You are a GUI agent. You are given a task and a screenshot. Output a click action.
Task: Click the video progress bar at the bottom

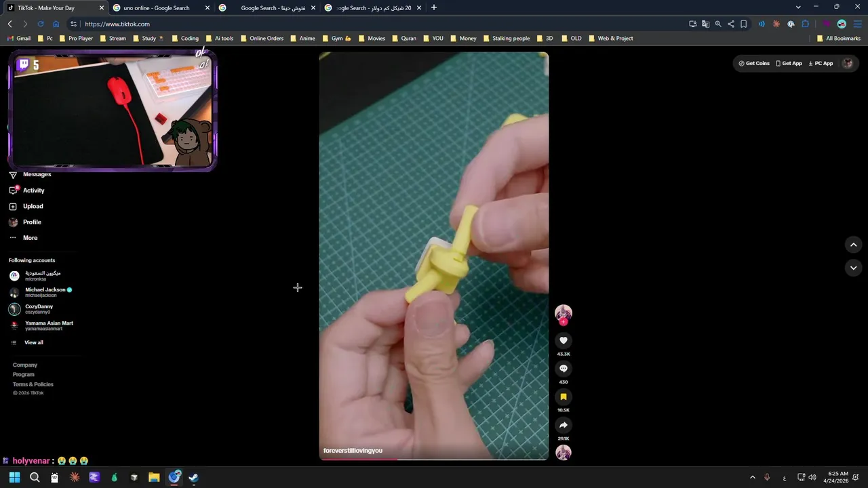tap(434, 459)
